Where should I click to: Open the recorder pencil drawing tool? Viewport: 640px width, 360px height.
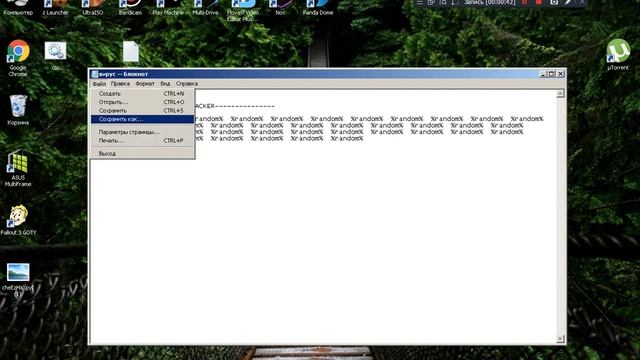tap(568, 2)
